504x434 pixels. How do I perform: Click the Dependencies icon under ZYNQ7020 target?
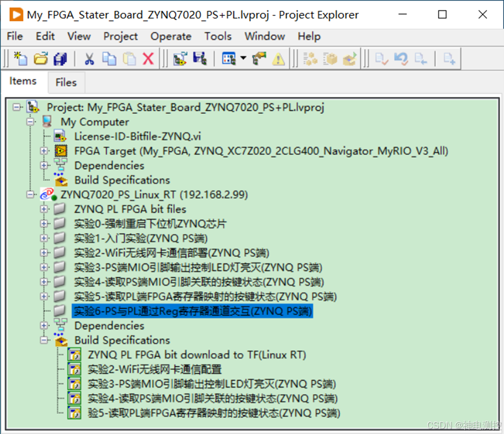tap(60, 325)
